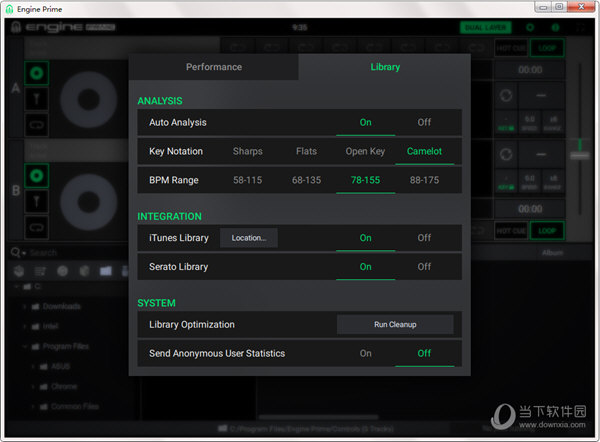Expand the Intel folder

point(24,326)
